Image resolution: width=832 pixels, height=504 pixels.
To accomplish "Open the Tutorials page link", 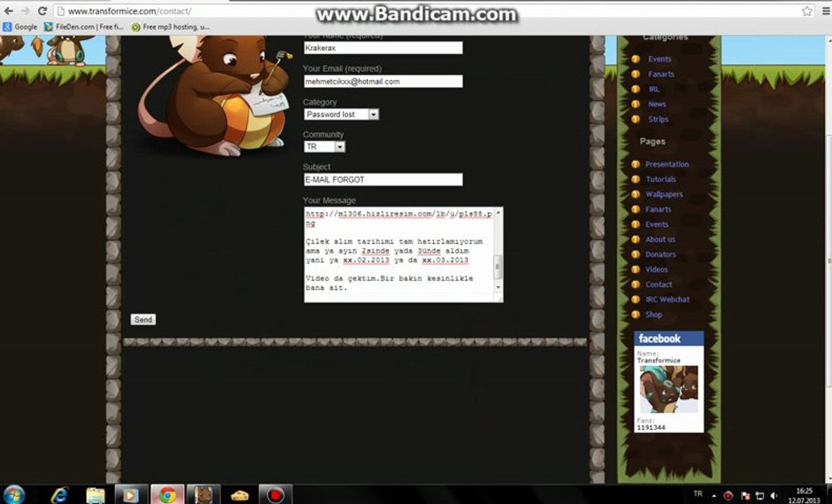I will pyautogui.click(x=660, y=179).
